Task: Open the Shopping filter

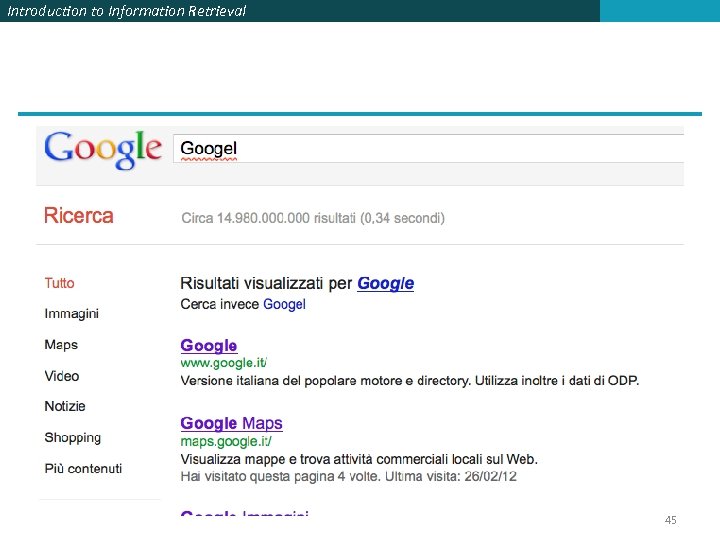Action: (x=73, y=438)
